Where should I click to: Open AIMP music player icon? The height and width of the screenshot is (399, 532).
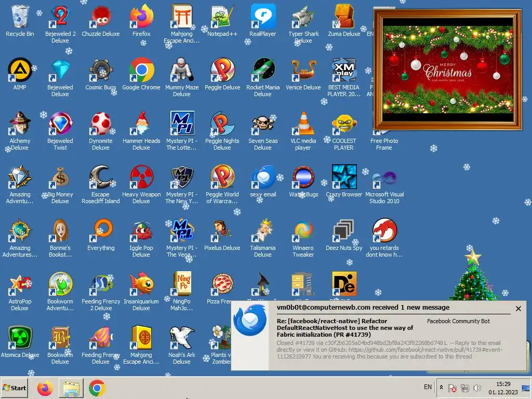tap(20, 70)
